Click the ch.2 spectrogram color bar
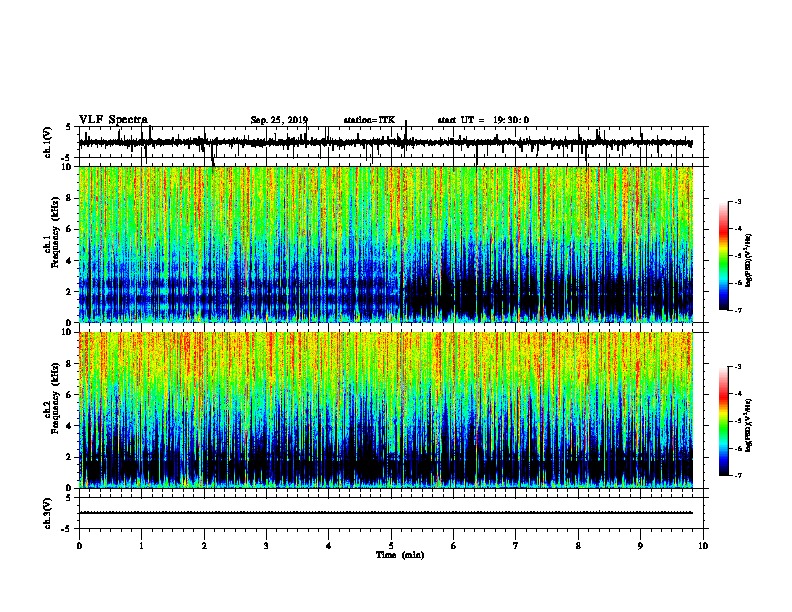 [724, 421]
